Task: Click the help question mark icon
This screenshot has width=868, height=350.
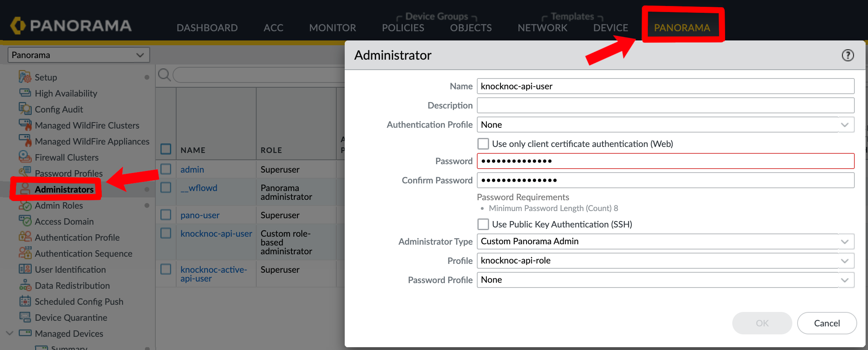Action: [847, 55]
